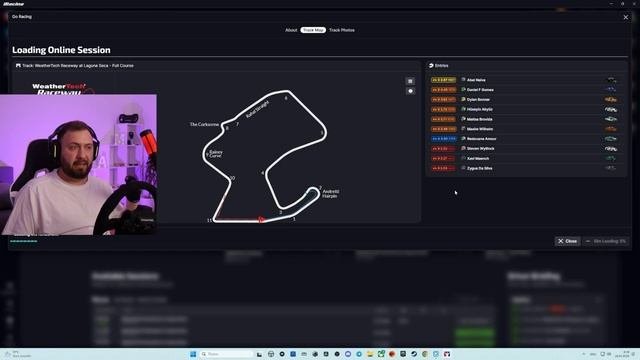Click the car icon in Matías' row

tap(611, 119)
